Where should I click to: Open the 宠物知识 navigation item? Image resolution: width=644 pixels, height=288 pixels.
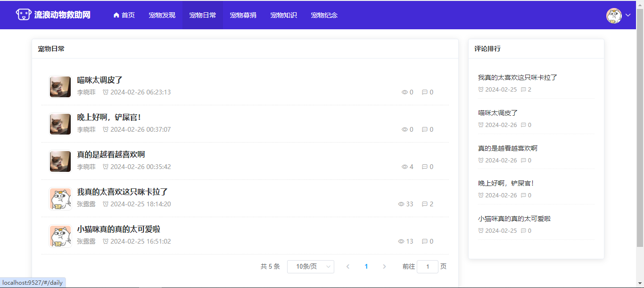coord(283,15)
